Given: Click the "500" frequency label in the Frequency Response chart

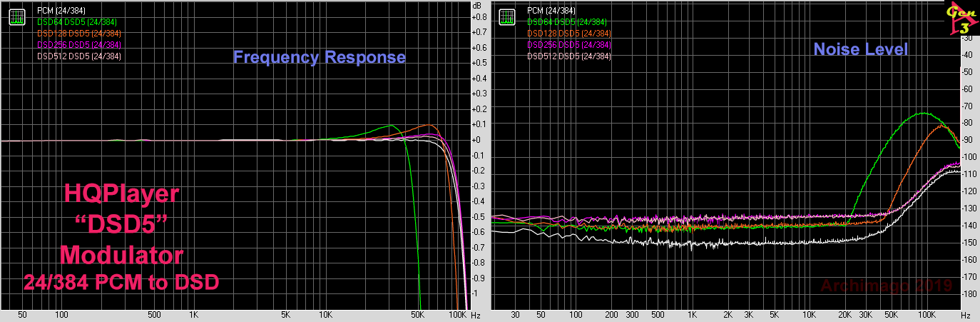Looking at the screenshot, I should (153, 315).
